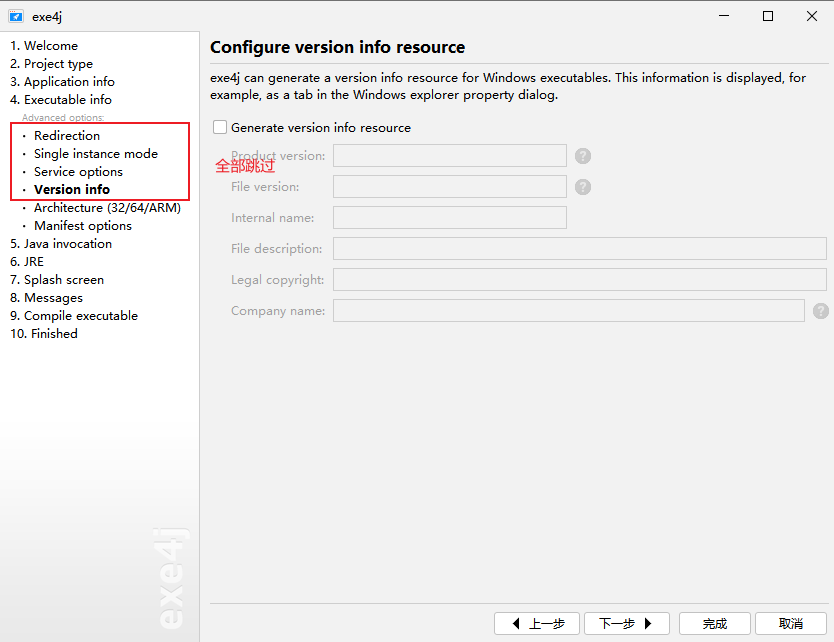
Task: Select Redirection advanced option
Action: click(67, 136)
